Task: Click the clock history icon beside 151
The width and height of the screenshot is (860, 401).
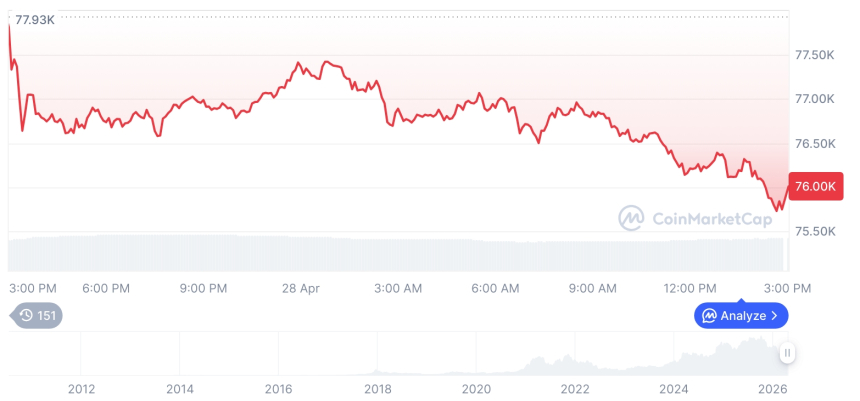Action: click(26, 316)
